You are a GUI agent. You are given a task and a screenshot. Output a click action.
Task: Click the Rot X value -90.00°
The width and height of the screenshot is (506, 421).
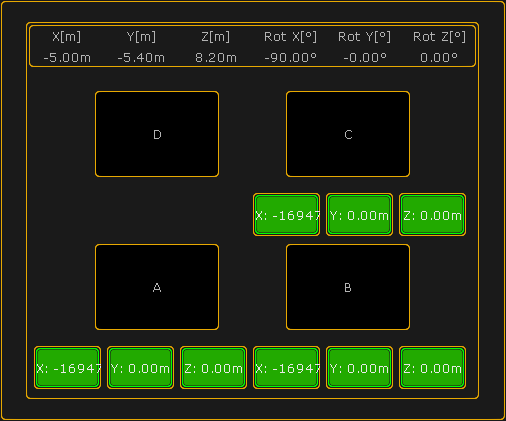(290, 58)
